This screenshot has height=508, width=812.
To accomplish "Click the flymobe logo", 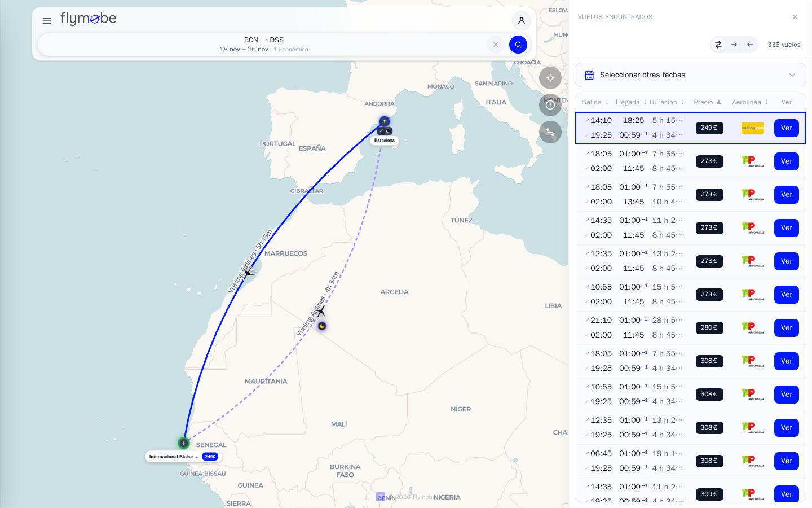I will (89, 19).
